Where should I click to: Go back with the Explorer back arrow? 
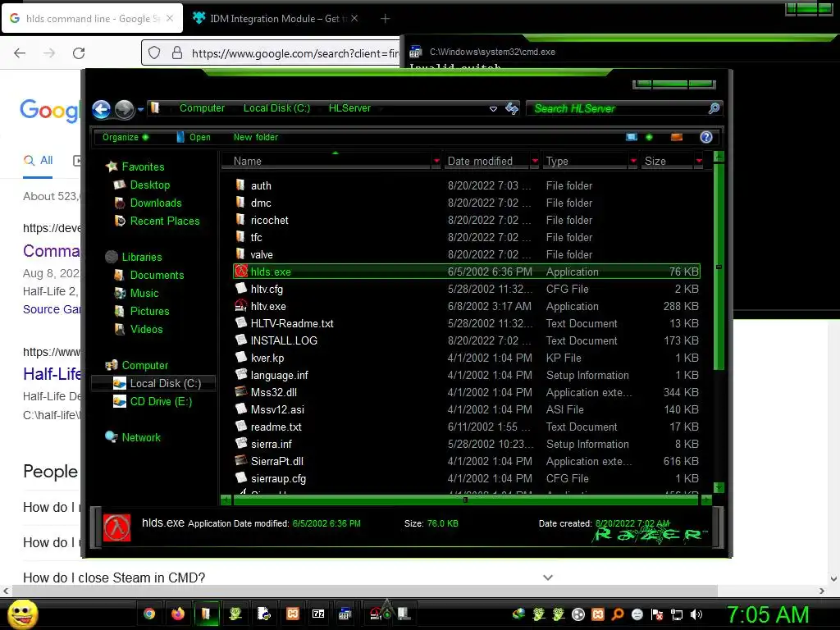pyautogui.click(x=101, y=109)
